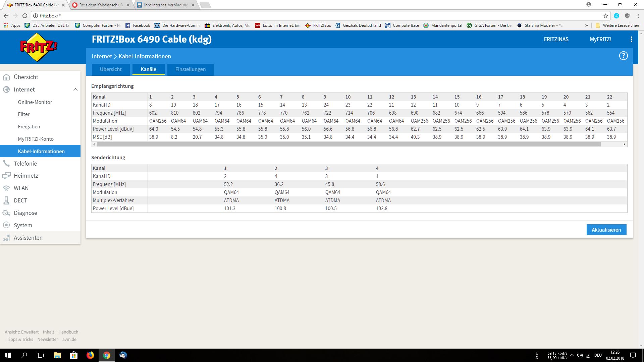Open the MyFRITZ! link in header
The height and width of the screenshot is (362, 644).
coord(600,40)
